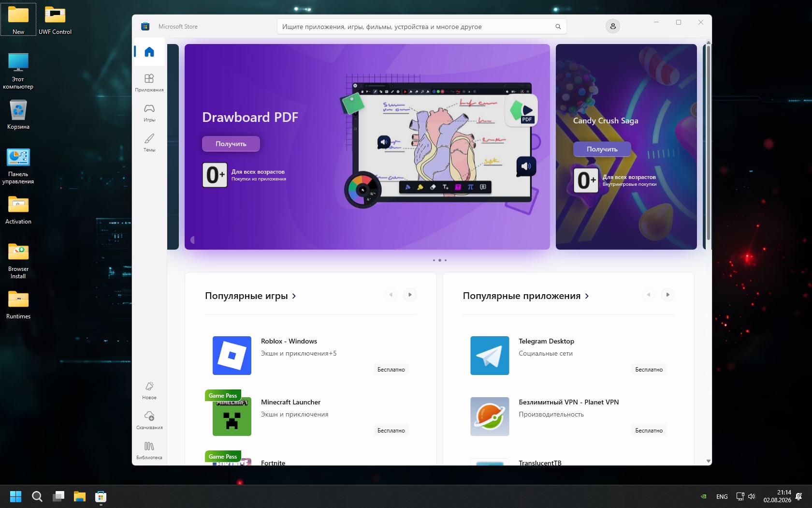Get Drawboard PDF with the Получить button
The image size is (812, 508).
231,144
